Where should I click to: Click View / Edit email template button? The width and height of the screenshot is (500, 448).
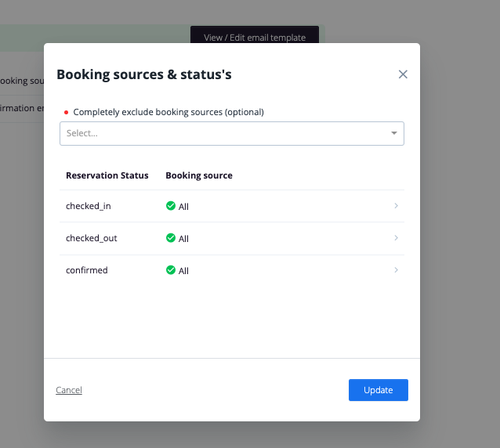click(255, 34)
